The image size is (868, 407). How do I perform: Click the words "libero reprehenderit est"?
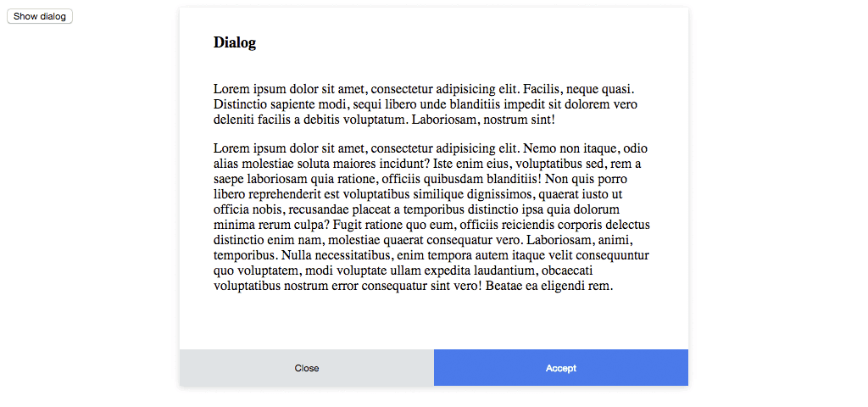point(277,195)
